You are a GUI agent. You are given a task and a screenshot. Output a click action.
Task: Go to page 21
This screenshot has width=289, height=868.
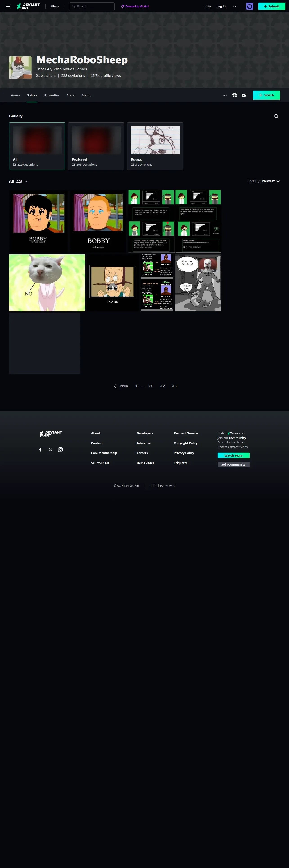coord(150,386)
